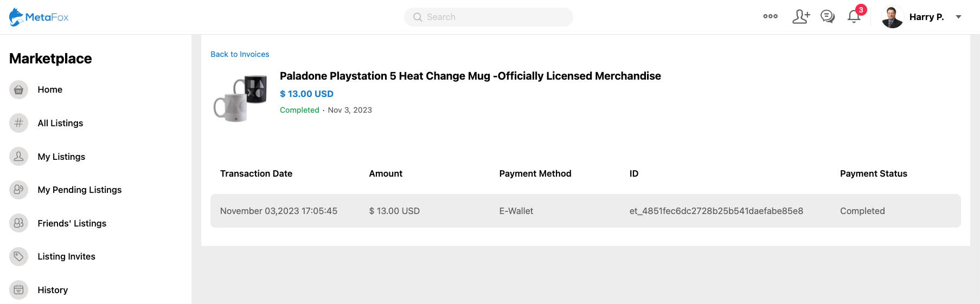Click Back to Invoices link
The height and width of the screenshot is (304, 980).
[240, 54]
